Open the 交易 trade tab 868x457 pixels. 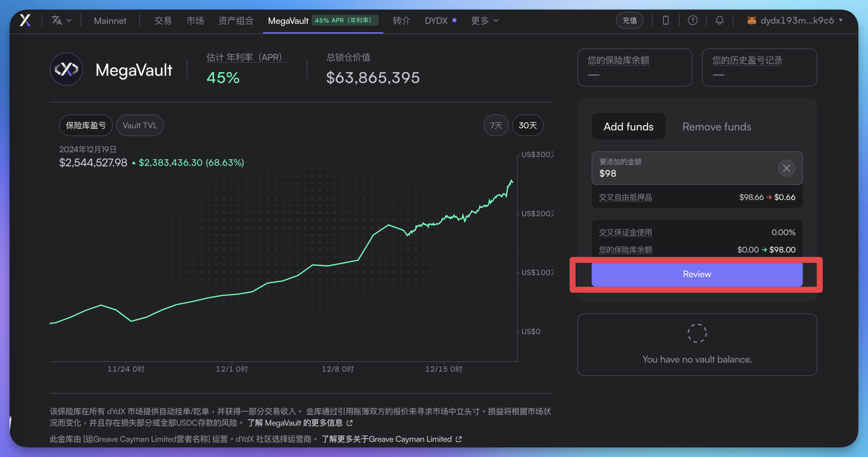click(x=163, y=21)
